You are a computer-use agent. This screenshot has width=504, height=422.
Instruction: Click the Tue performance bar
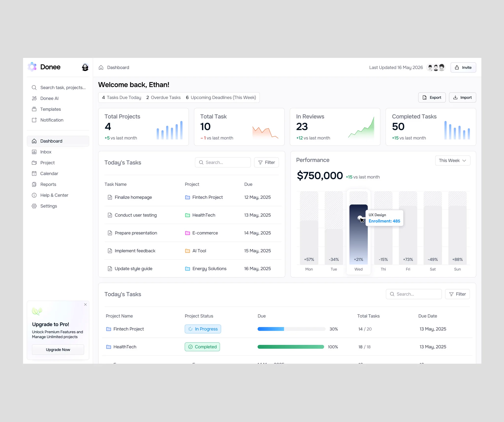point(334,247)
